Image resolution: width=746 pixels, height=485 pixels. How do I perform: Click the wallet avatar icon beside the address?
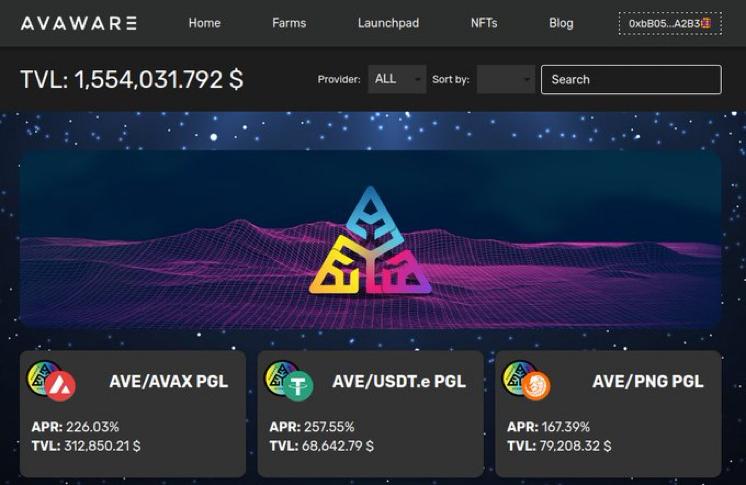coord(706,23)
